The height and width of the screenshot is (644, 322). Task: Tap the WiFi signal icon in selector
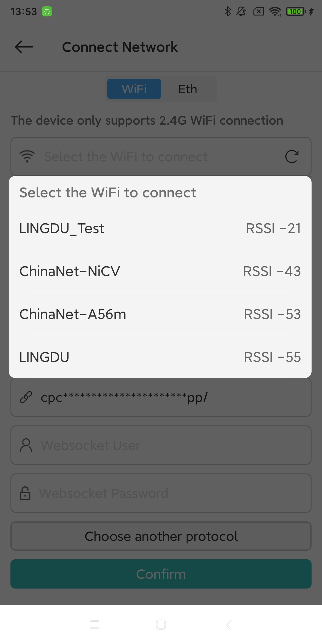coord(27,157)
